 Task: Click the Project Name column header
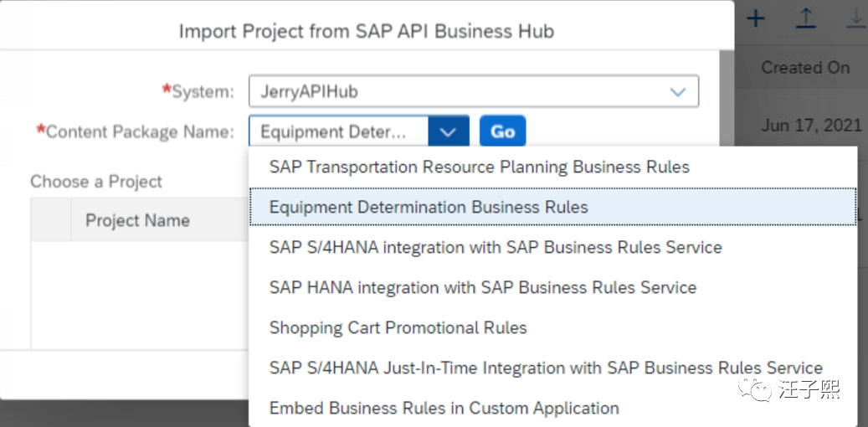(137, 220)
